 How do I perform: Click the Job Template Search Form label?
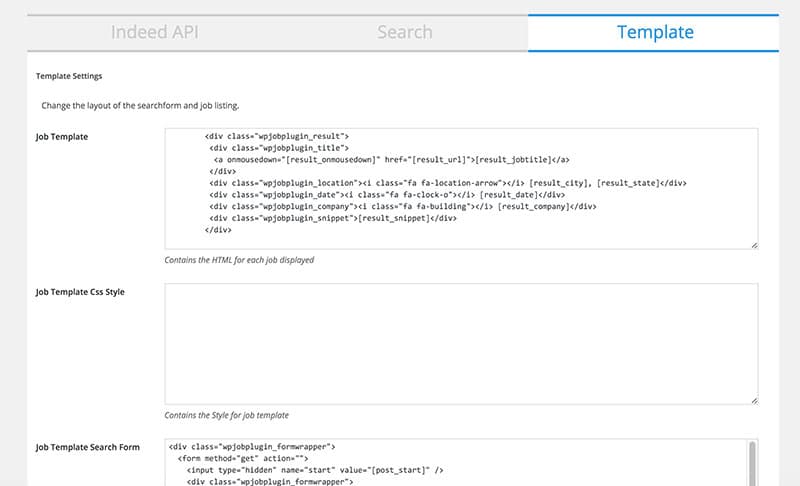pos(87,447)
